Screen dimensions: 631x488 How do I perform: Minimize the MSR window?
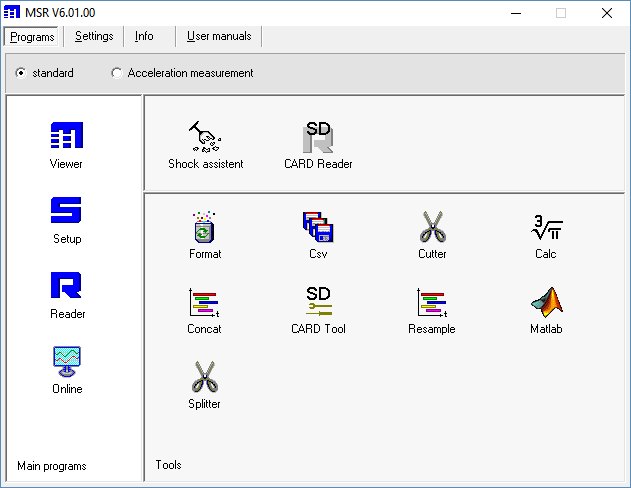(x=516, y=13)
